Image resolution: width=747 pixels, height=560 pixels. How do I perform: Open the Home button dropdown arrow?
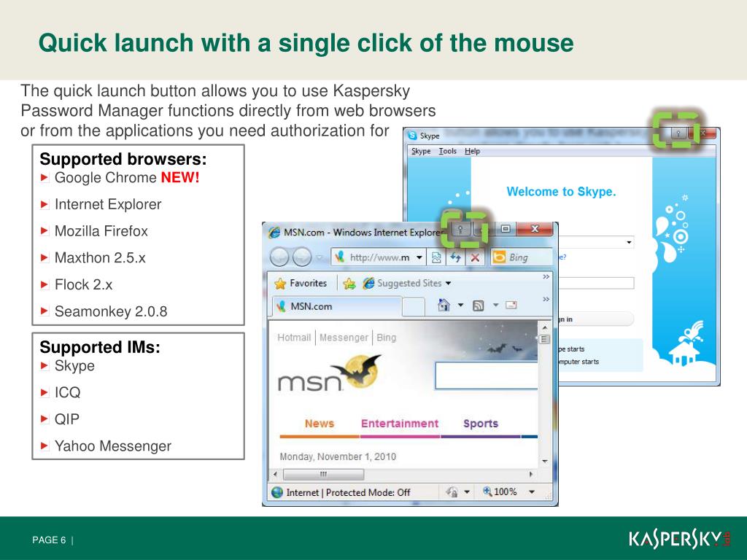(461, 306)
